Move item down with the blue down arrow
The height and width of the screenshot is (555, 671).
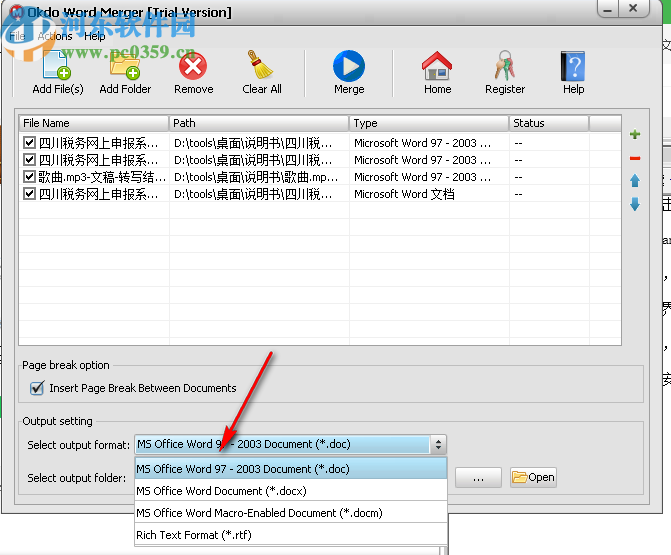pyautogui.click(x=635, y=204)
